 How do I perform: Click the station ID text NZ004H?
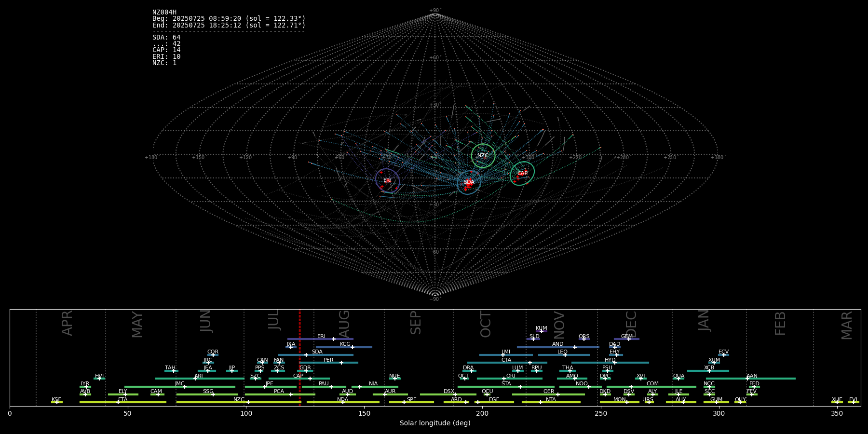[x=164, y=13]
